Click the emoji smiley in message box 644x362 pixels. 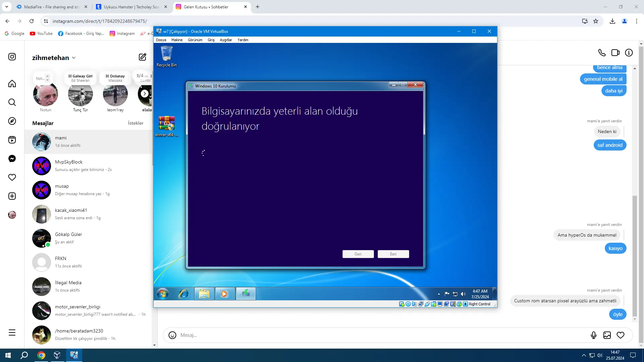tap(172, 335)
